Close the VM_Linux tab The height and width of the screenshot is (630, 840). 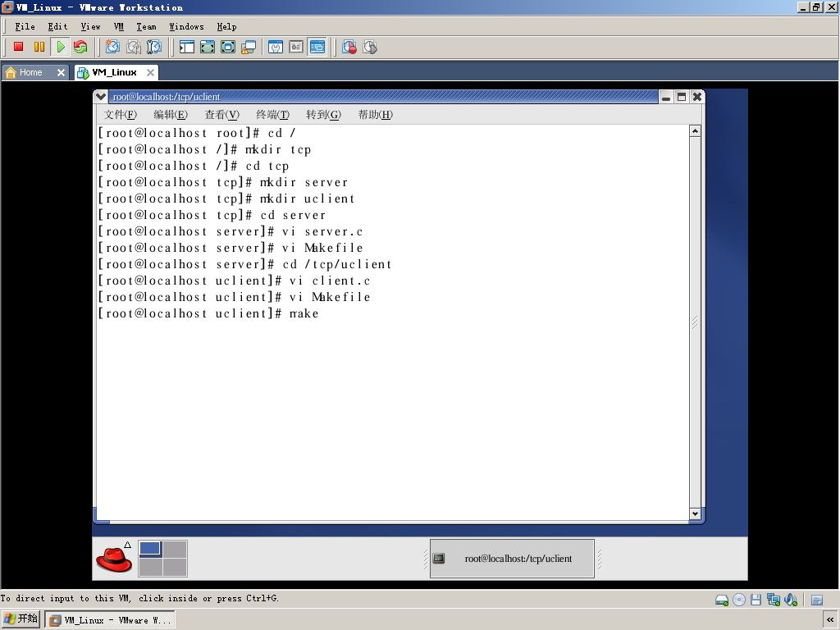point(151,72)
